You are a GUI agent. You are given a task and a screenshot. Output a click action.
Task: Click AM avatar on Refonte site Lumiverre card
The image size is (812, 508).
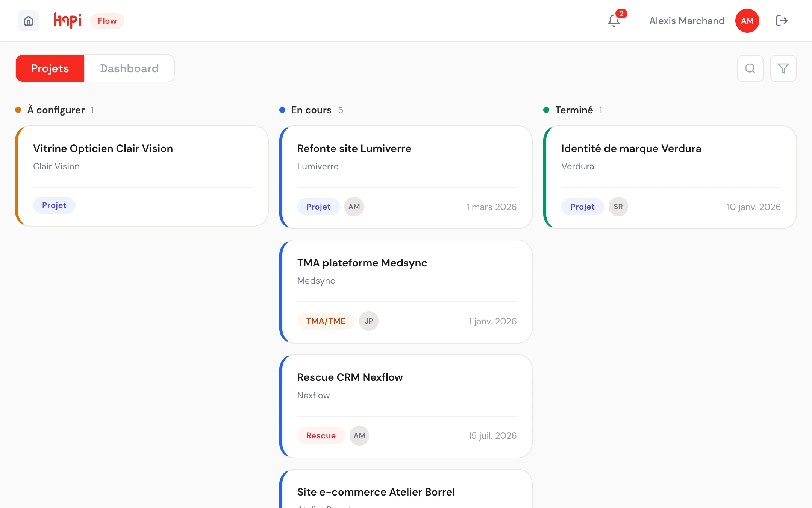pyautogui.click(x=354, y=207)
